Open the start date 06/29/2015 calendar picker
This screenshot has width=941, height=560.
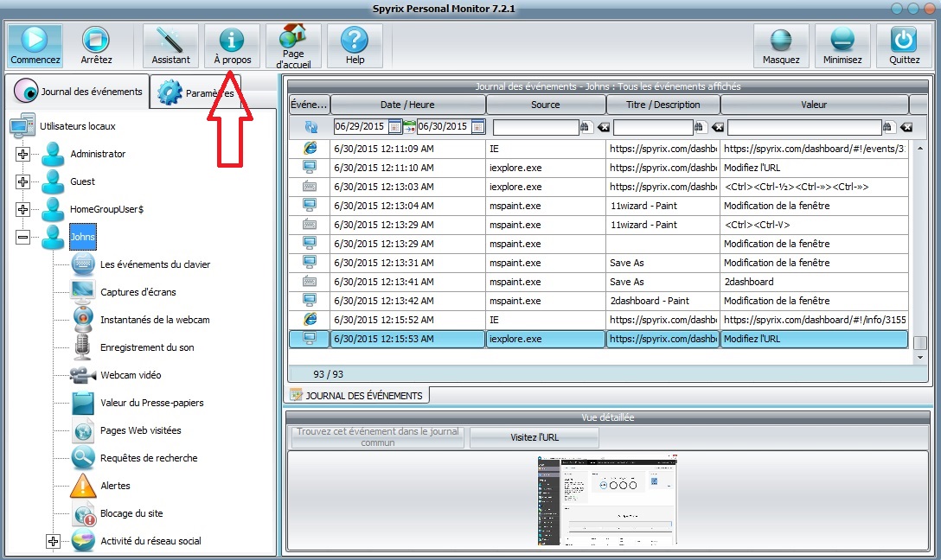[x=394, y=126]
